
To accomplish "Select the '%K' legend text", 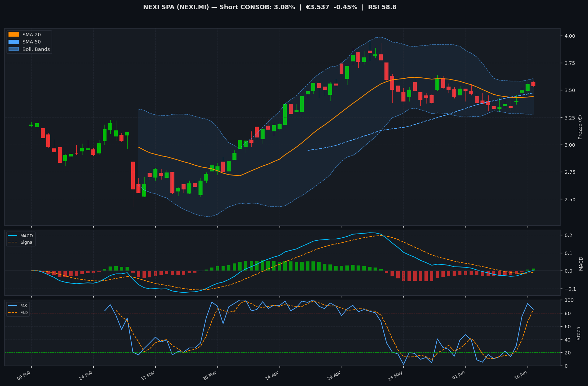I will [x=24, y=306].
